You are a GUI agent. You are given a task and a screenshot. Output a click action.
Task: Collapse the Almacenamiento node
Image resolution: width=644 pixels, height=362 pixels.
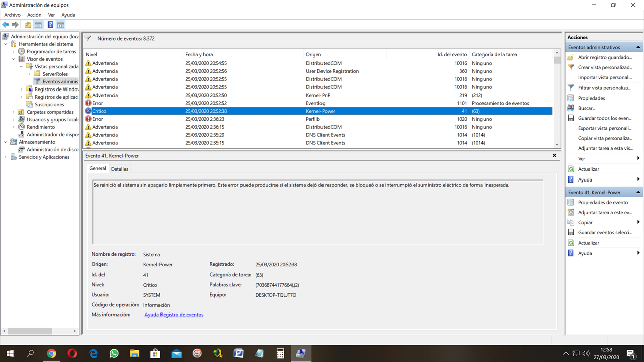point(6,142)
